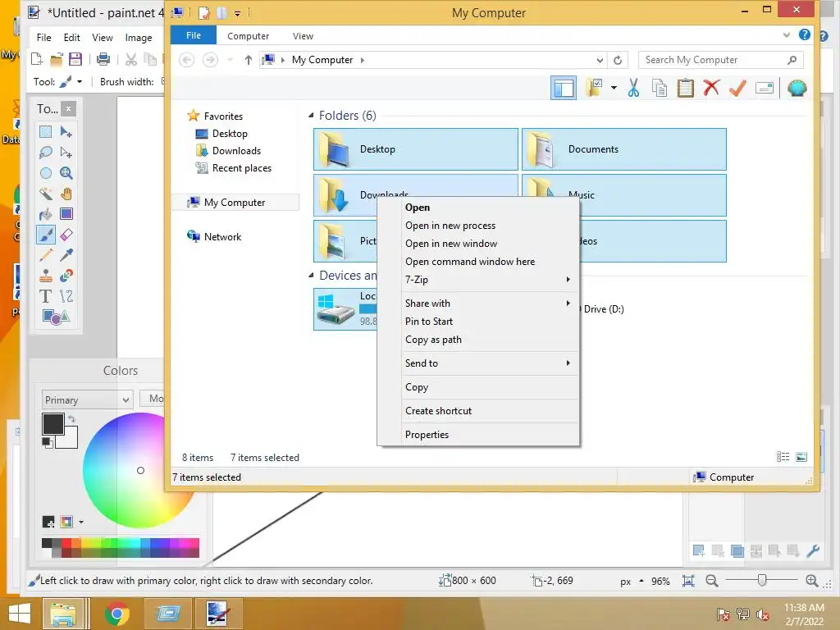This screenshot has width=840, height=630.
Task: Collapse the Devices group header
Action: pyautogui.click(x=311, y=276)
